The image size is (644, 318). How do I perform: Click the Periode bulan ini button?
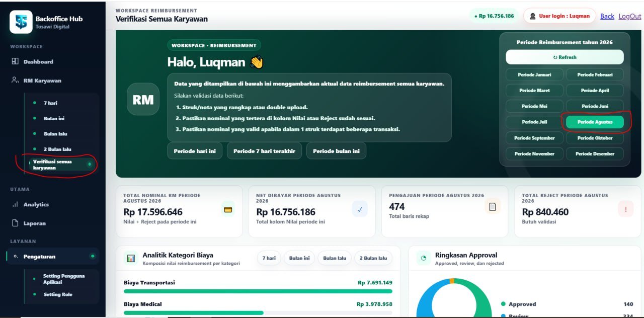coord(336,151)
